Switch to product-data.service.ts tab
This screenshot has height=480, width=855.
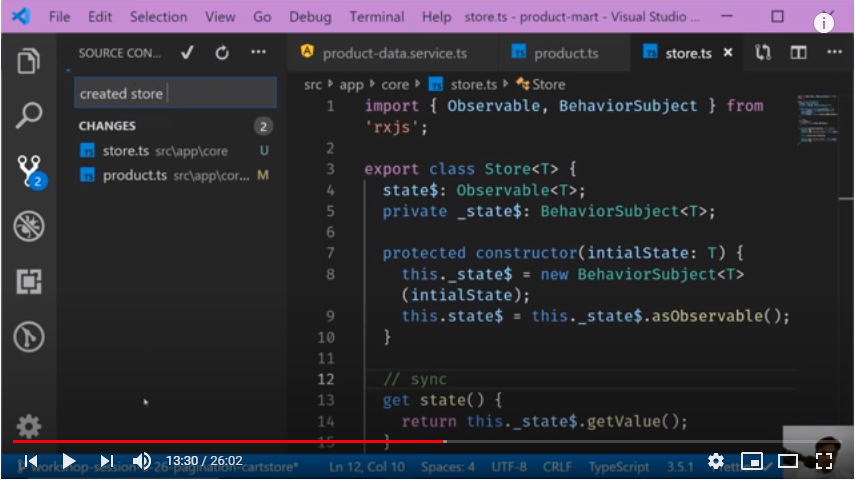393,53
